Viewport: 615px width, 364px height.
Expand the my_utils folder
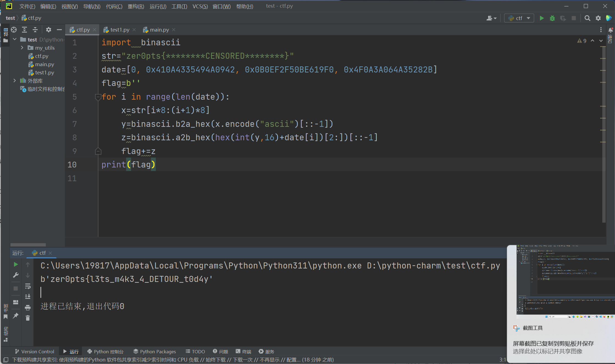[22, 48]
